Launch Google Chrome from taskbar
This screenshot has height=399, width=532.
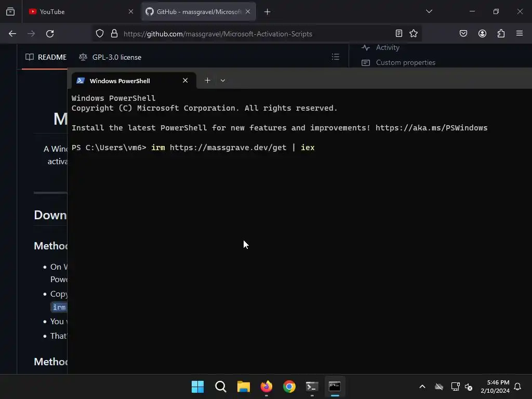pyautogui.click(x=289, y=387)
